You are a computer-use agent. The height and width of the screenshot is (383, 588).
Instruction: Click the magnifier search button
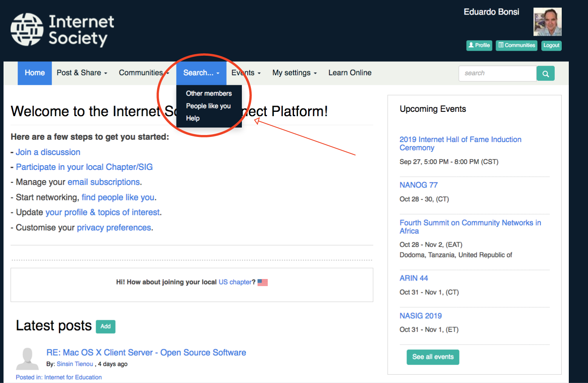(546, 73)
